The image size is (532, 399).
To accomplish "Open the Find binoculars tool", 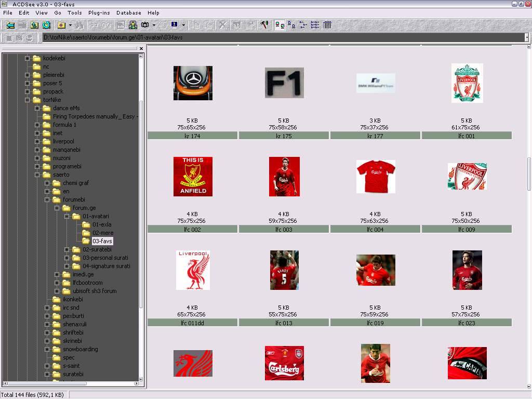I will point(79,25).
